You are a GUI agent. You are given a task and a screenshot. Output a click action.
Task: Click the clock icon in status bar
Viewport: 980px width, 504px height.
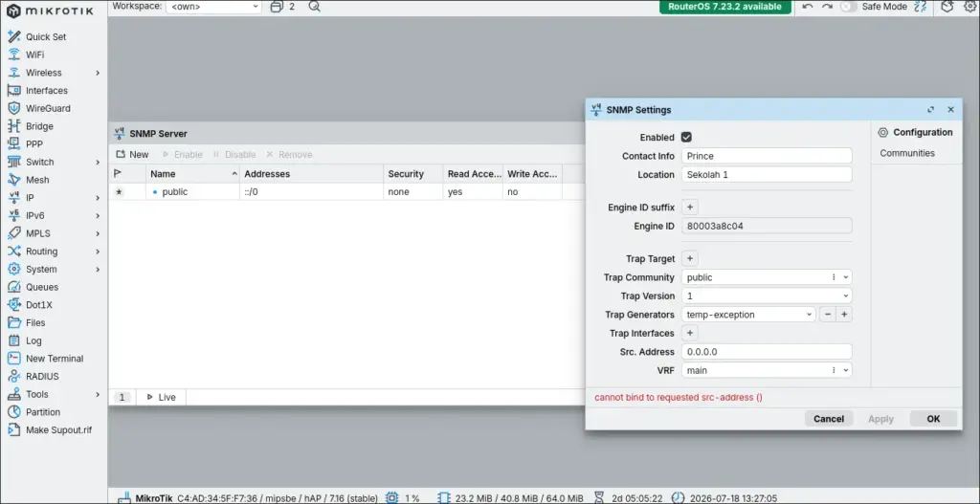click(678, 497)
